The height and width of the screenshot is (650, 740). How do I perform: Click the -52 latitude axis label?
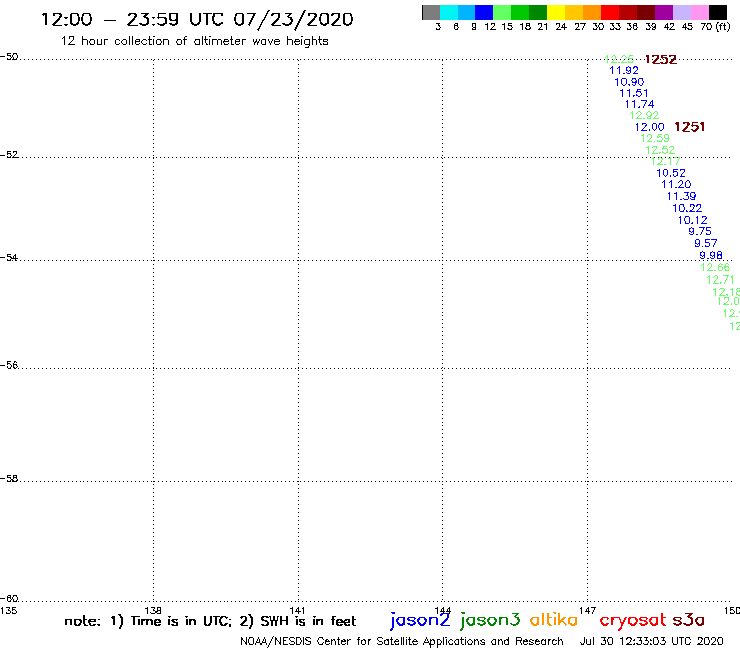[9, 155]
